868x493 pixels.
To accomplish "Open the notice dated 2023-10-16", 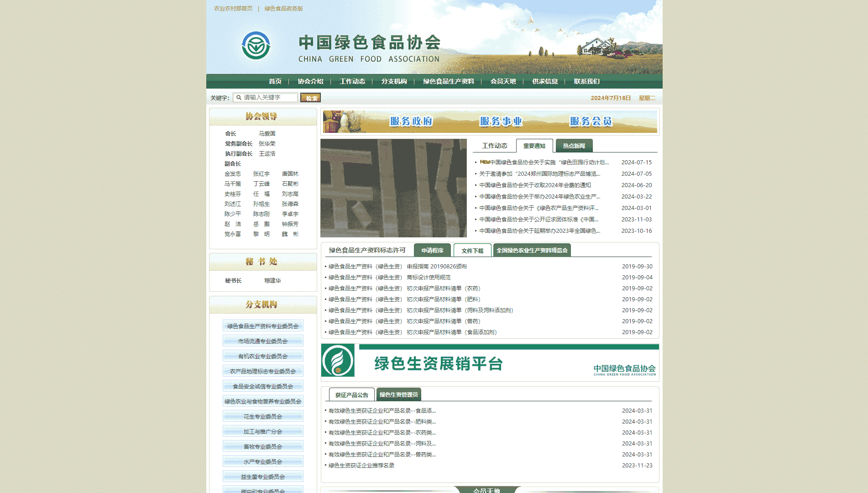I will tap(540, 231).
